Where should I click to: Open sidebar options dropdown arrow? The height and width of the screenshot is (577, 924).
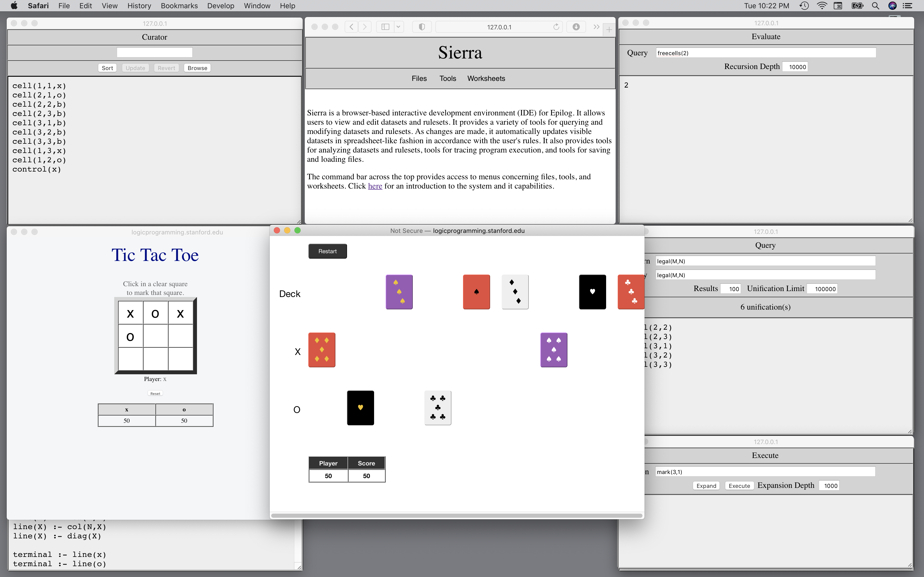(398, 27)
